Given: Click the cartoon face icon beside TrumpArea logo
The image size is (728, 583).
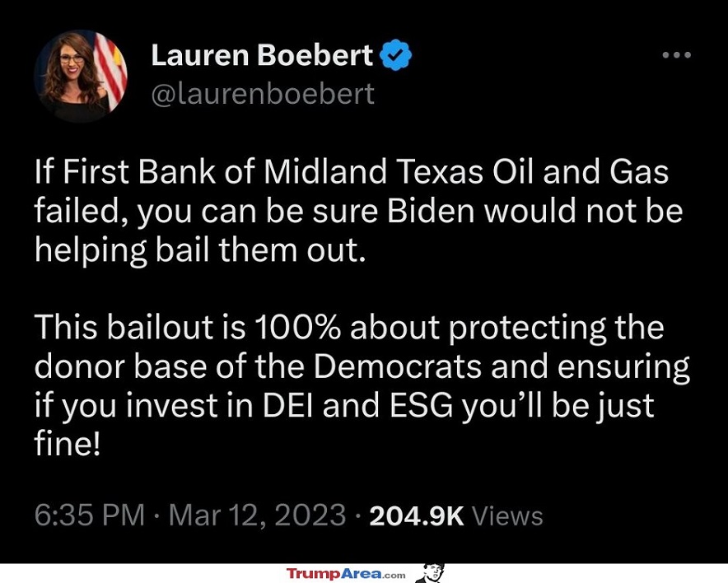Looking at the screenshot, I should tap(429, 573).
